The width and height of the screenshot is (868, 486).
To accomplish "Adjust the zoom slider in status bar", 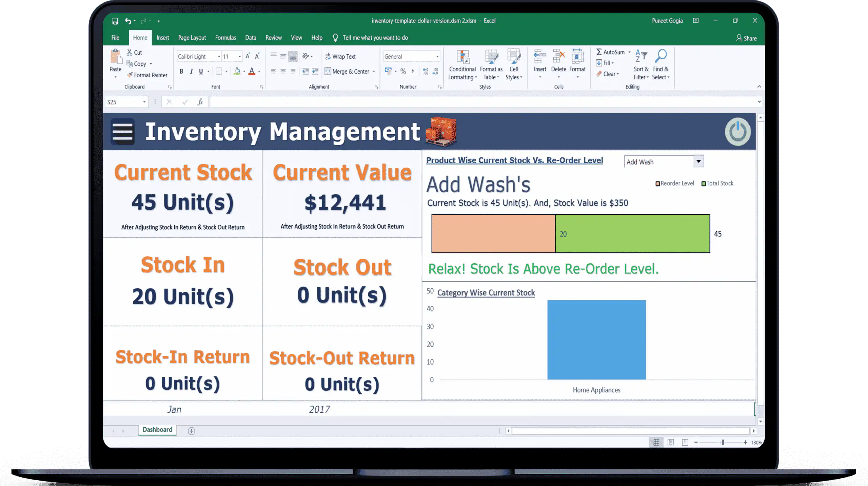I will pos(723,442).
